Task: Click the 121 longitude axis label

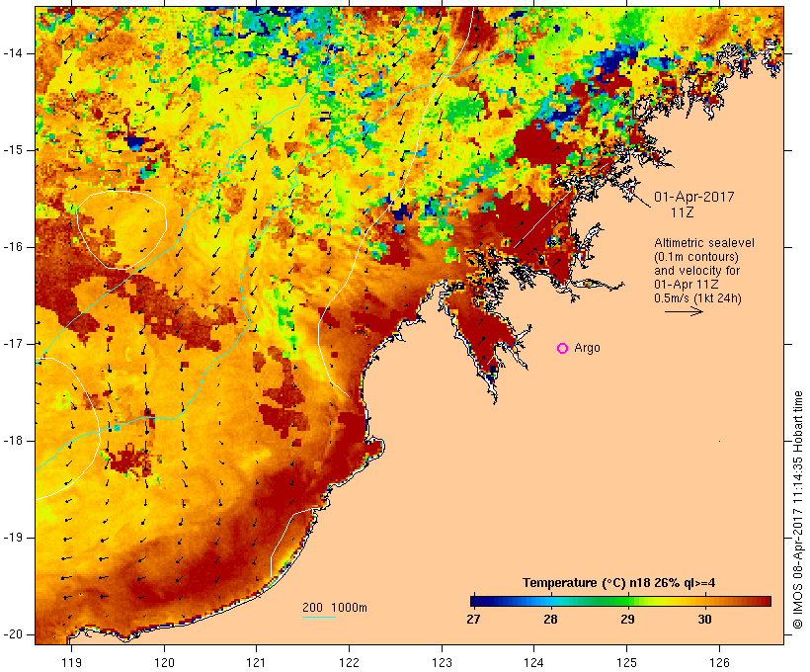Action: 256,662
